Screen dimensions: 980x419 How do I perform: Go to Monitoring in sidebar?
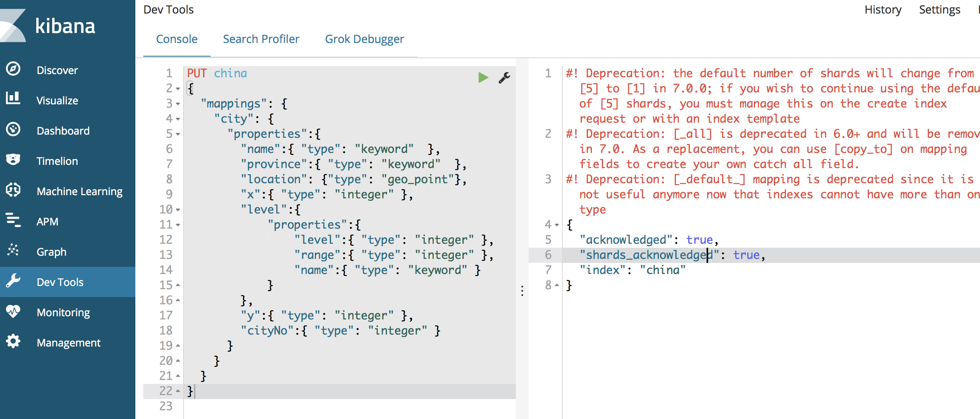pyautogui.click(x=63, y=313)
